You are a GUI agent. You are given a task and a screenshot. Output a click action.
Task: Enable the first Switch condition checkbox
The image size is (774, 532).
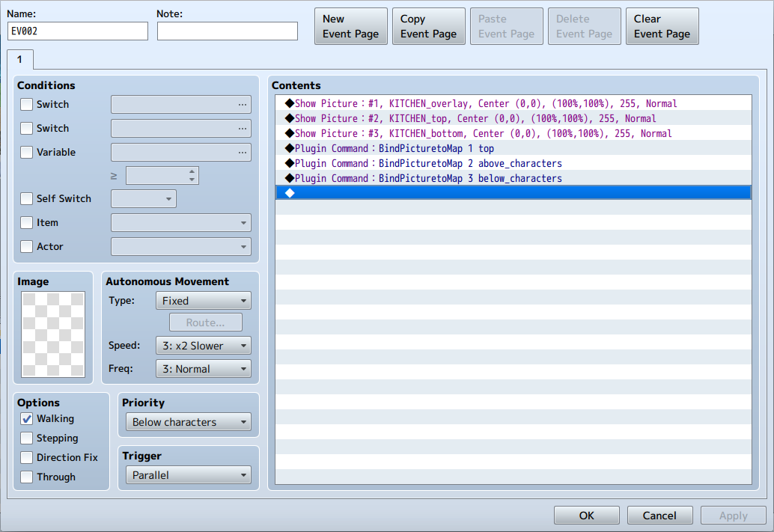point(27,105)
